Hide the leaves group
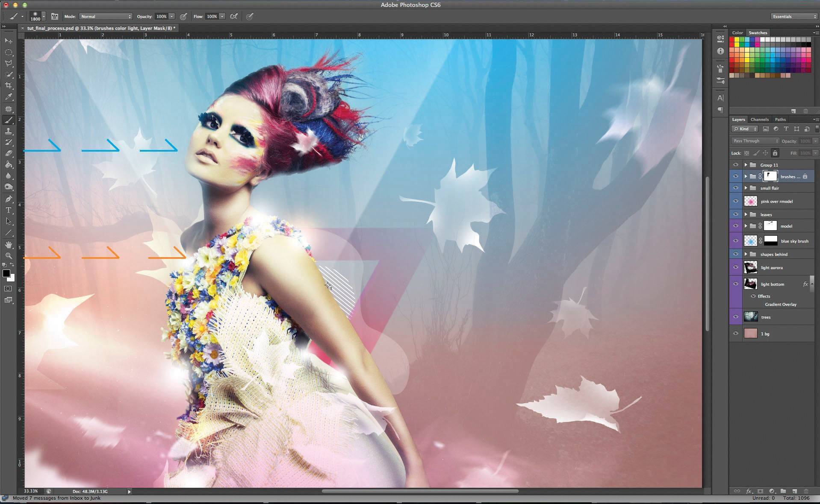Viewport: 820px width, 504px height. [x=736, y=214]
